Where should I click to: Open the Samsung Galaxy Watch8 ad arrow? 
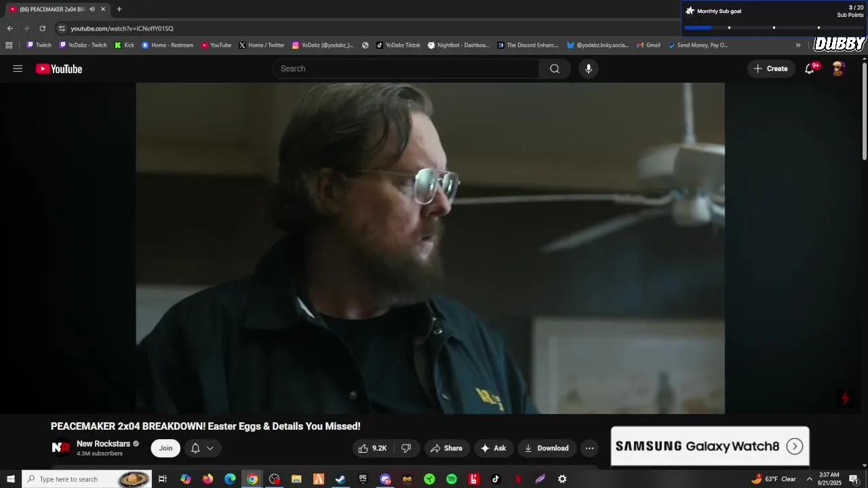[795, 446]
